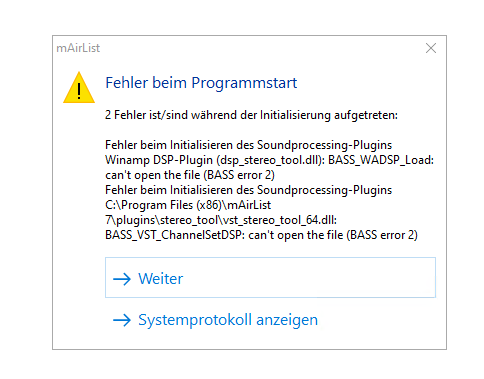
Task: Click the C:\Program Files (x86)\mAirList path text
Action: pyautogui.click(x=188, y=205)
